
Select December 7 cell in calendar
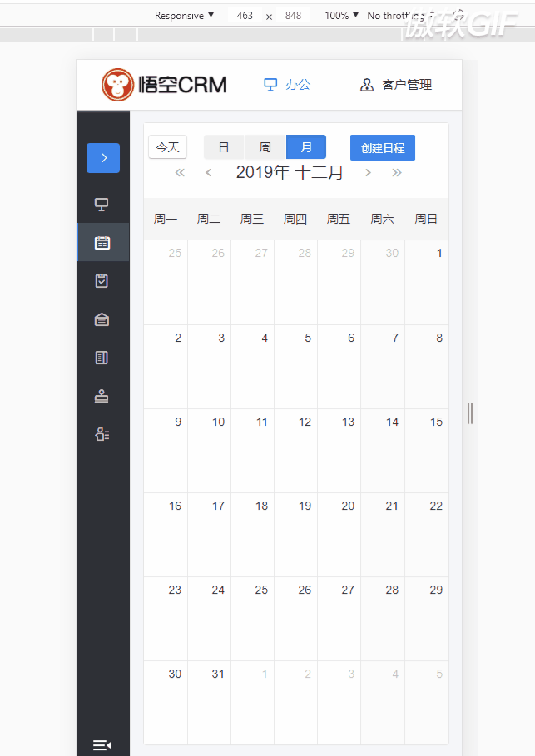click(383, 367)
